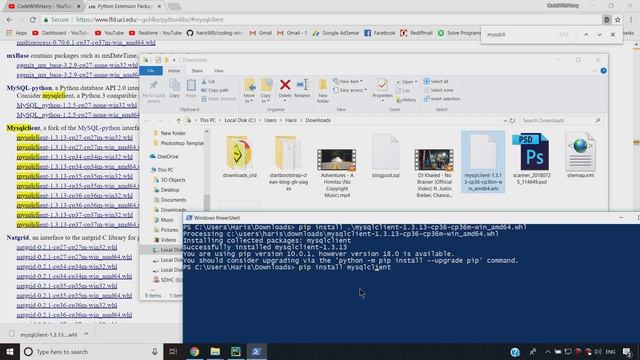
Task: Go to next find match in Chrome
Action: pos(599,35)
